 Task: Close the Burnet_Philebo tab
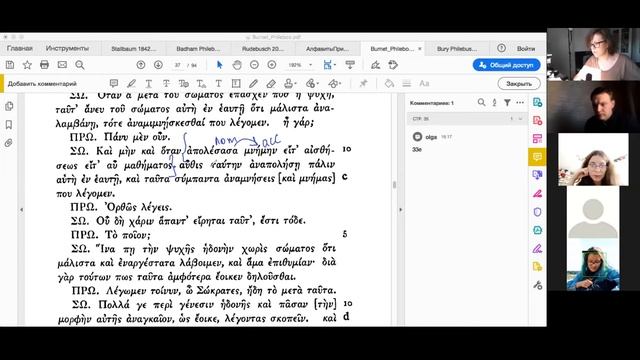420,49
